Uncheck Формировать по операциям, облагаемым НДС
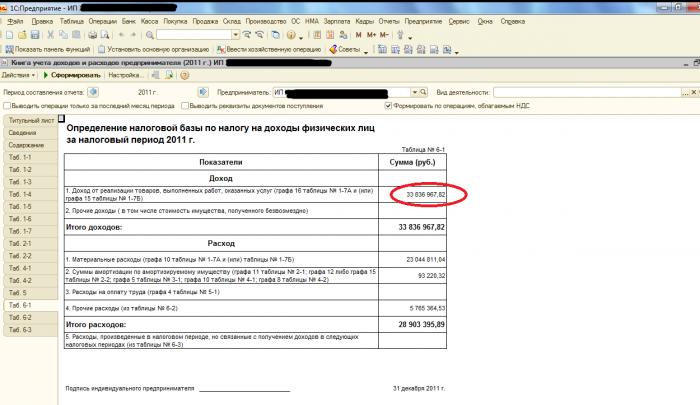700x405 pixels. click(388, 106)
